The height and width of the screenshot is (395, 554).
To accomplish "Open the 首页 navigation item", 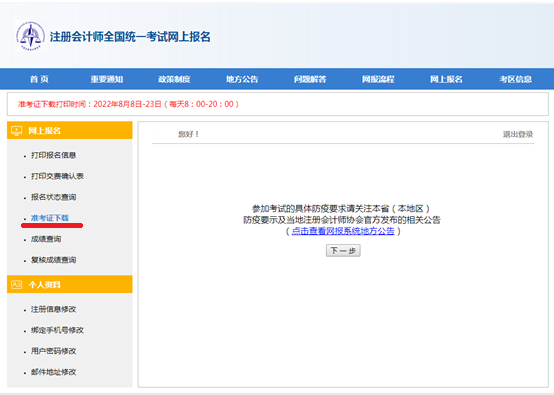I will [39, 79].
